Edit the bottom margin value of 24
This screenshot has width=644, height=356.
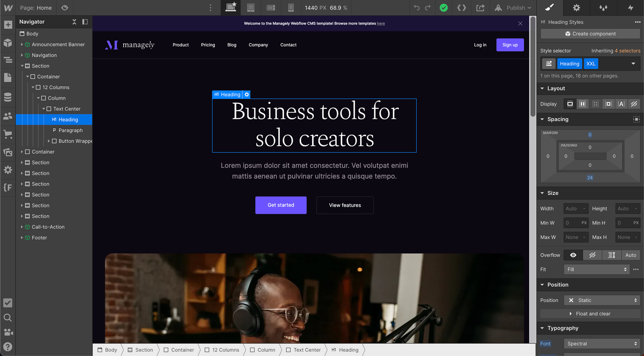tap(590, 178)
